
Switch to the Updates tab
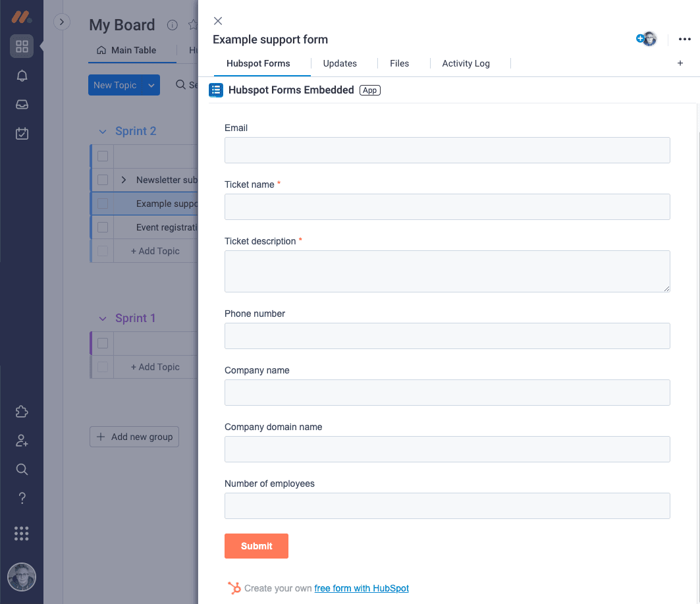(x=340, y=63)
